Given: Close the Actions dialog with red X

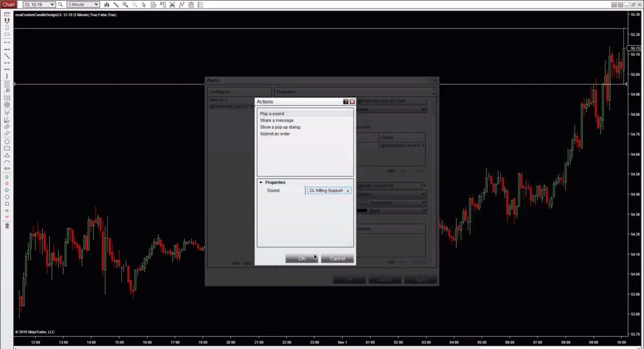Looking at the screenshot, I should click(x=352, y=102).
